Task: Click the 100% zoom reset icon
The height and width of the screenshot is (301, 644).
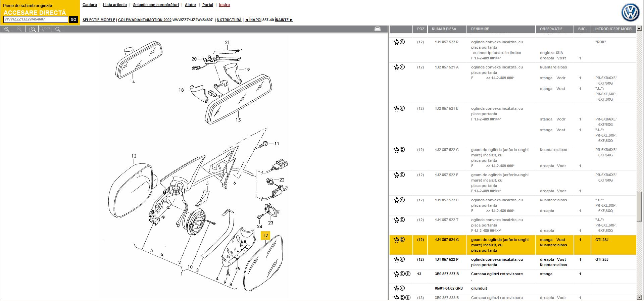Action: [x=45, y=29]
